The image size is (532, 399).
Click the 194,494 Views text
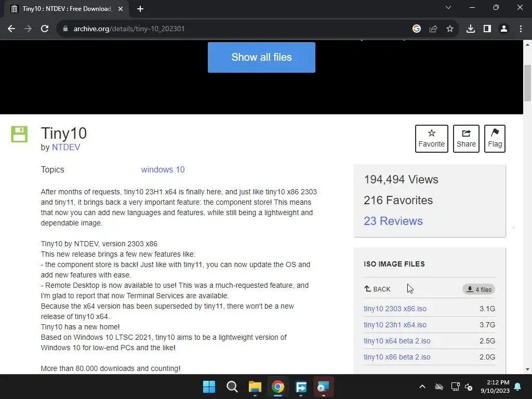point(401,179)
